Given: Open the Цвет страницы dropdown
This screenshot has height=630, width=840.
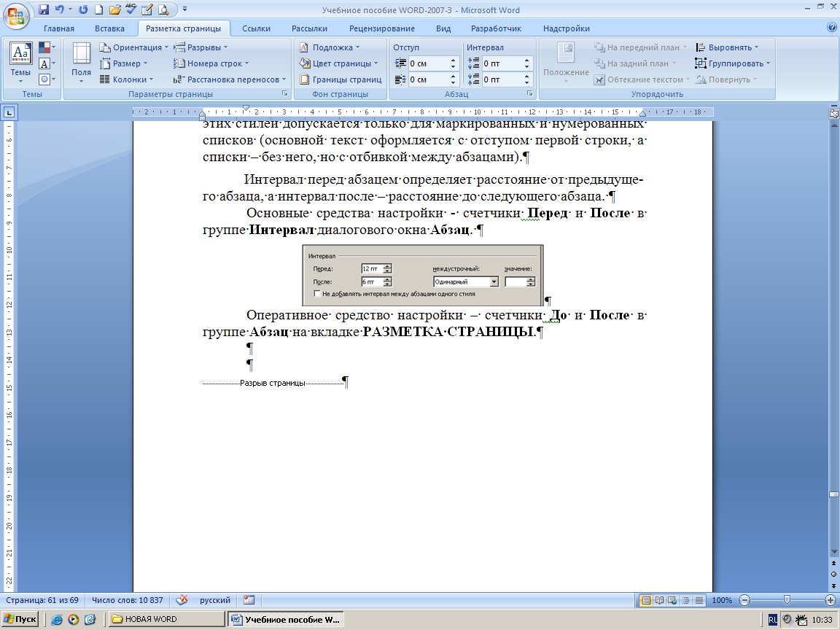Looking at the screenshot, I should [x=338, y=63].
